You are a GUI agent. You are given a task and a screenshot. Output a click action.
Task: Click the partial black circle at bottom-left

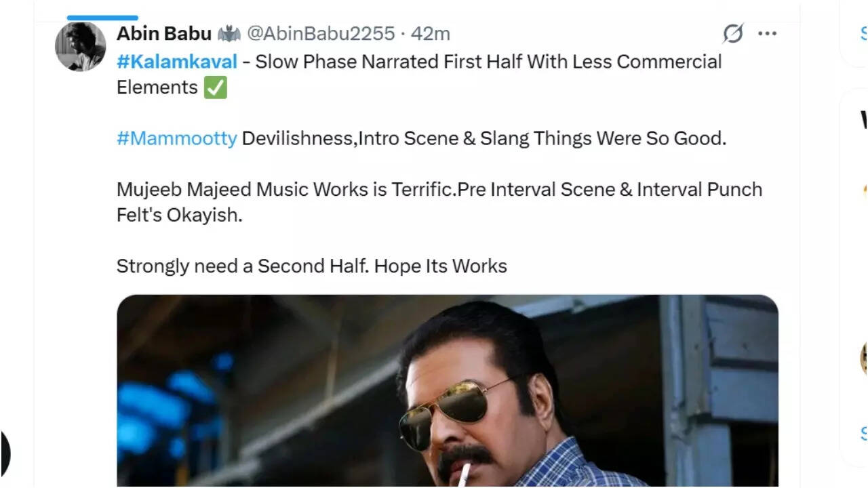5,453
